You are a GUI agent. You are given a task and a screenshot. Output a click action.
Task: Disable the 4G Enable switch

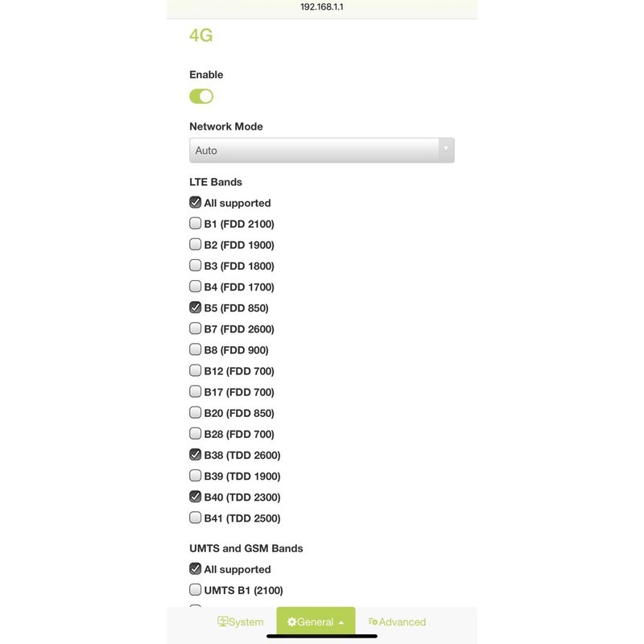pos(201,97)
